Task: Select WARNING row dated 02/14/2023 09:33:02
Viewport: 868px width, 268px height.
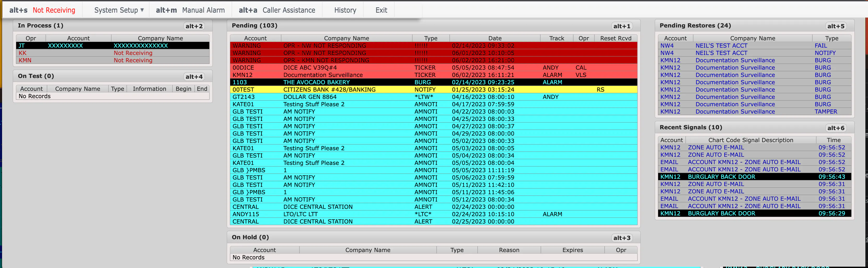Action: pyautogui.click(x=434, y=46)
